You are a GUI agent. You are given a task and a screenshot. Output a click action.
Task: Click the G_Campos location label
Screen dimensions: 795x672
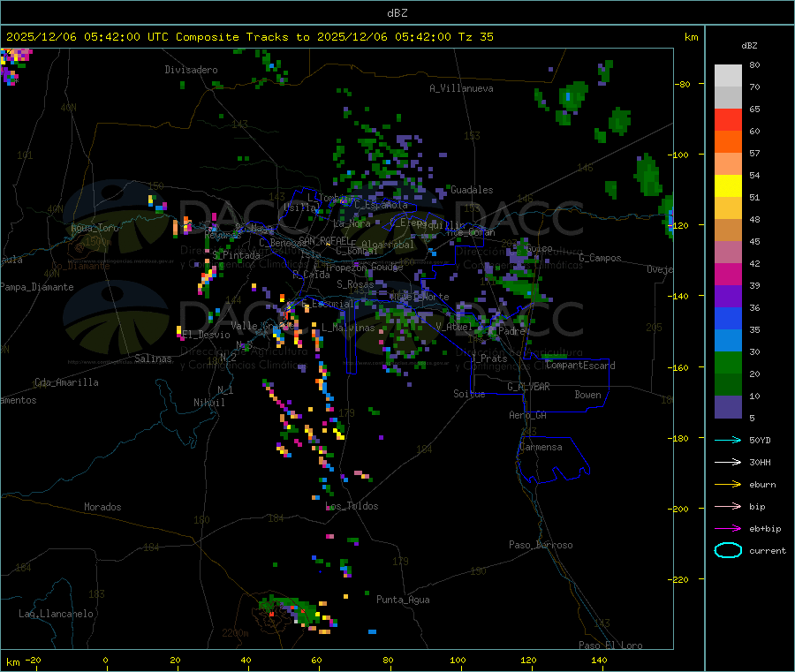point(600,258)
